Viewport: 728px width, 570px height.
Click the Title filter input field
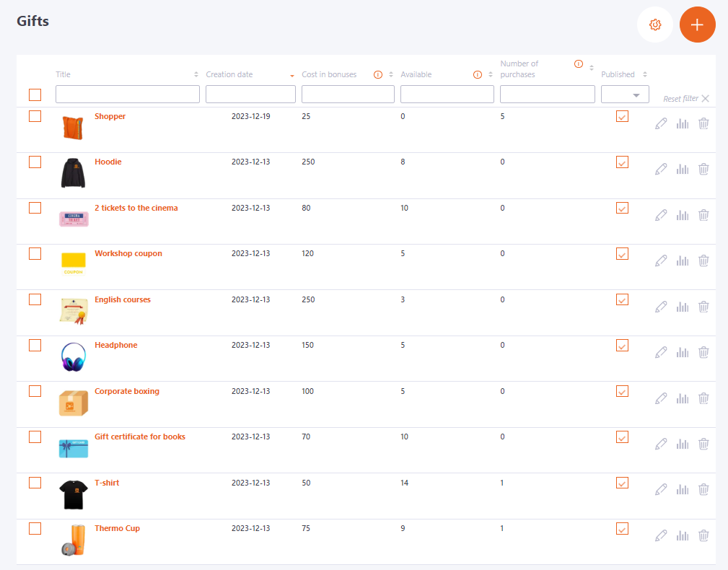click(127, 95)
